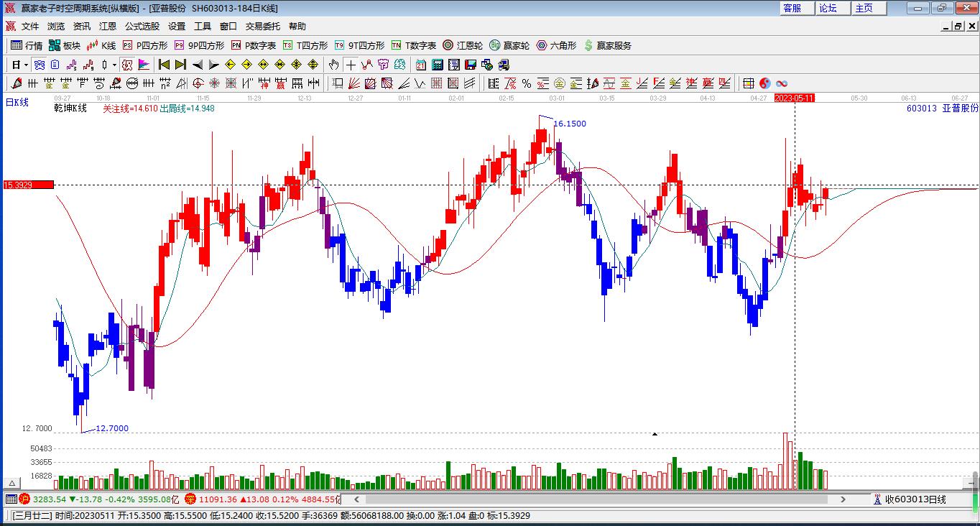
Task: Click the calendar date icon
Action: (420, 65)
